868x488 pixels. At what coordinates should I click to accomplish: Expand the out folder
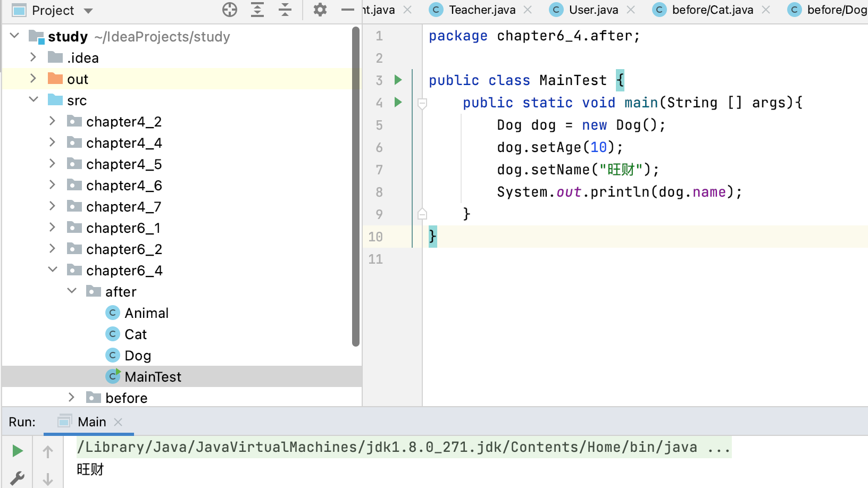(x=34, y=78)
